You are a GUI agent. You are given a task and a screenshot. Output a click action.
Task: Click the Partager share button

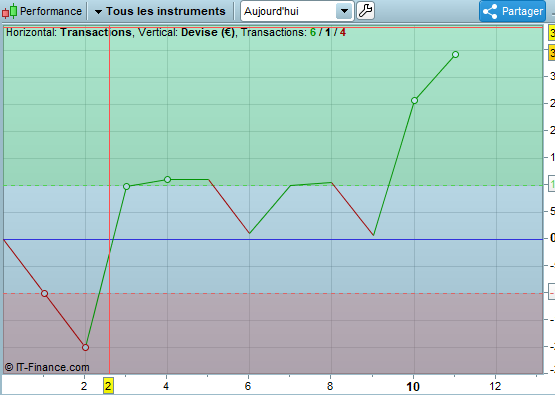point(512,11)
